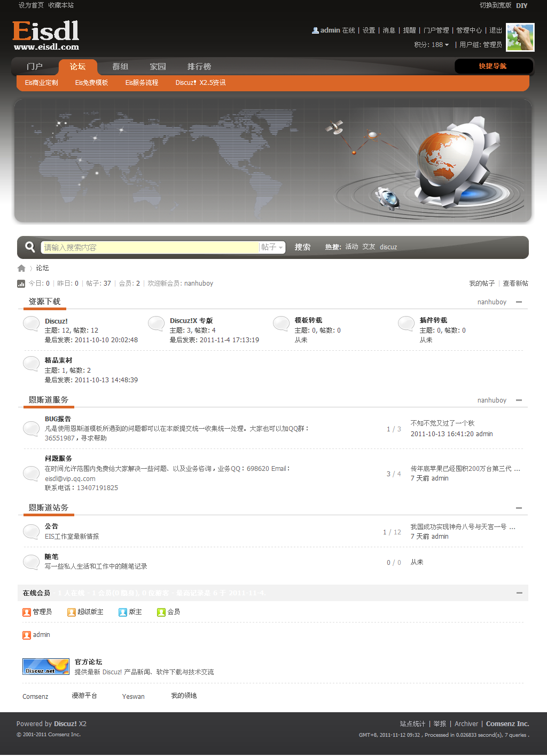Select the 论坛 navigation tab
547x756 pixels.
[x=77, y=67]
